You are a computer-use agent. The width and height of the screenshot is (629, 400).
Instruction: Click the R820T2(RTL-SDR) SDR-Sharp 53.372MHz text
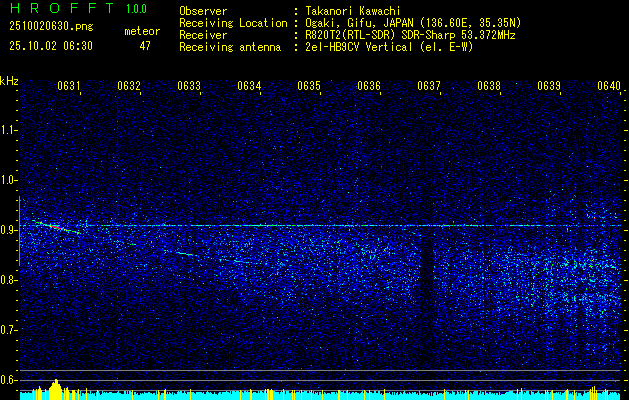click(x=410, y=35)
